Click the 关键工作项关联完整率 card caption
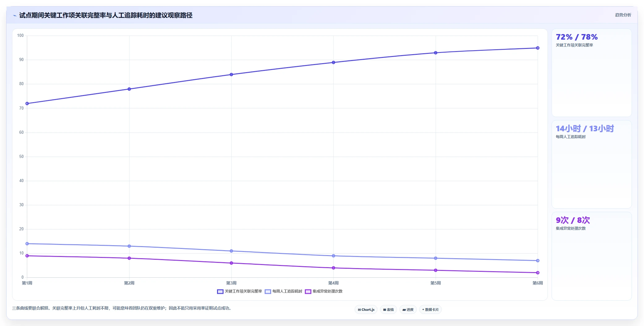The width and height of the screenshot is (644, 326). point(574,45)
